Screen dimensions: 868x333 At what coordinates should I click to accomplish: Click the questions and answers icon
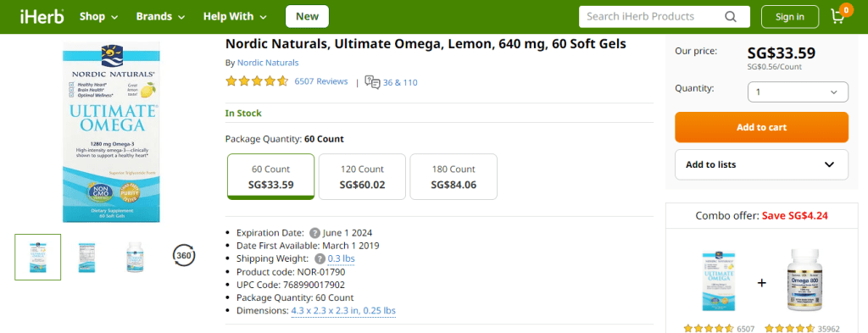pos(372,82)
